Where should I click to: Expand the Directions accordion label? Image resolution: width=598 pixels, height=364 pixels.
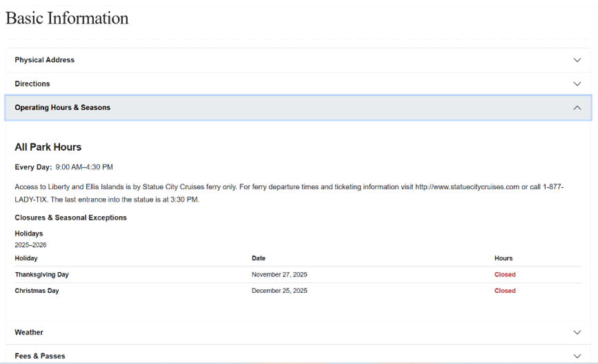(32, 84)
